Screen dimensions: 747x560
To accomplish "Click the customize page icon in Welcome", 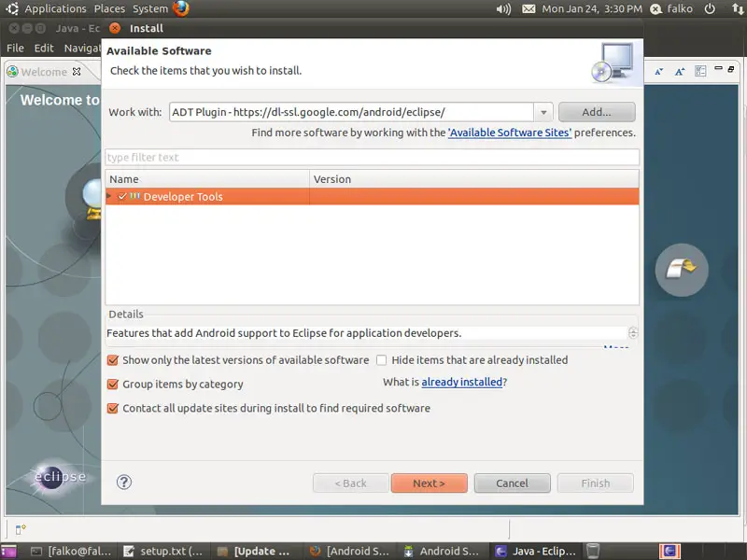I will (x=700, y=72).
